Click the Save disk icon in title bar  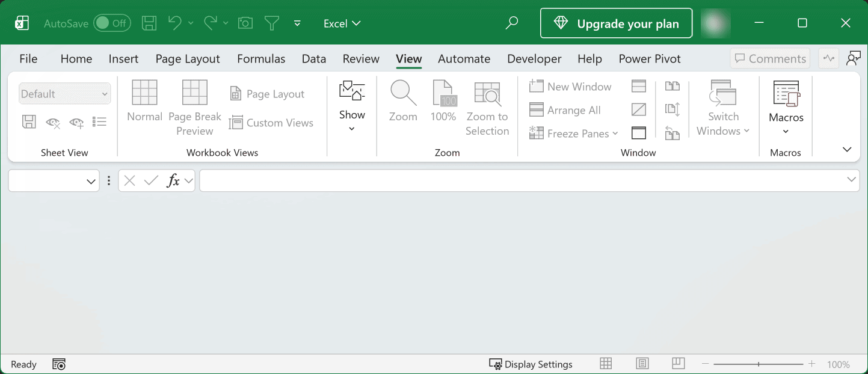click(149, 23)
